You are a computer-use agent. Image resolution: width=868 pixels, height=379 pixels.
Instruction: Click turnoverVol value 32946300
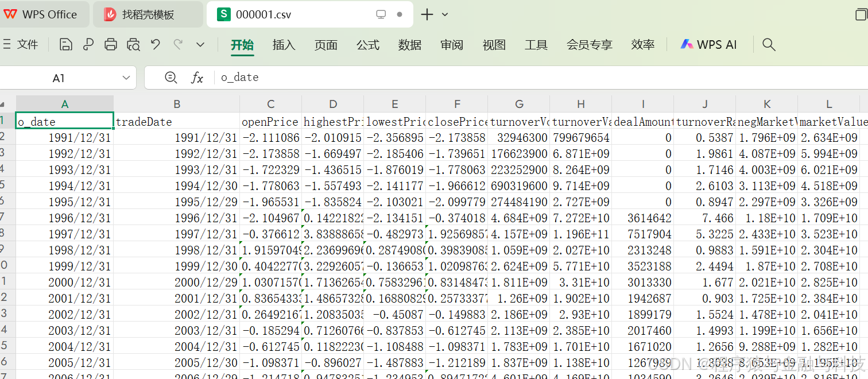(x=519, y=138)
